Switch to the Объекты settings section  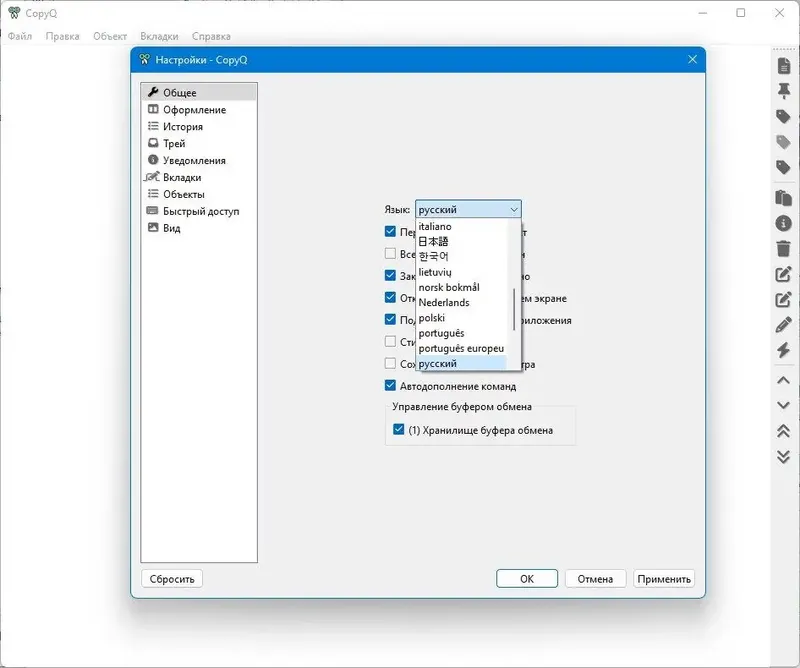tap(199, 194)
